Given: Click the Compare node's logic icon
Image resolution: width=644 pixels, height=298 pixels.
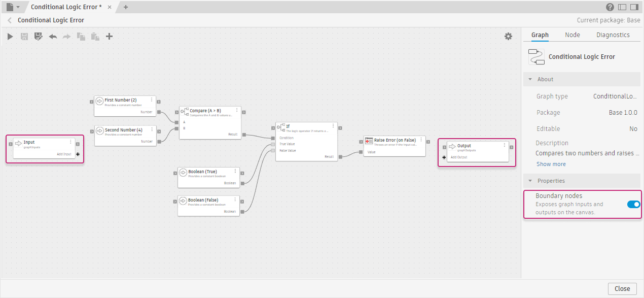Looking at the screenshot, I should tap(185, 111).
